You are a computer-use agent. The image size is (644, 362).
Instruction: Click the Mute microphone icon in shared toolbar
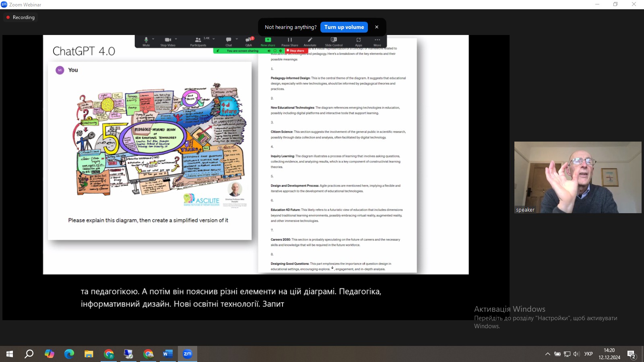(146, 39)
